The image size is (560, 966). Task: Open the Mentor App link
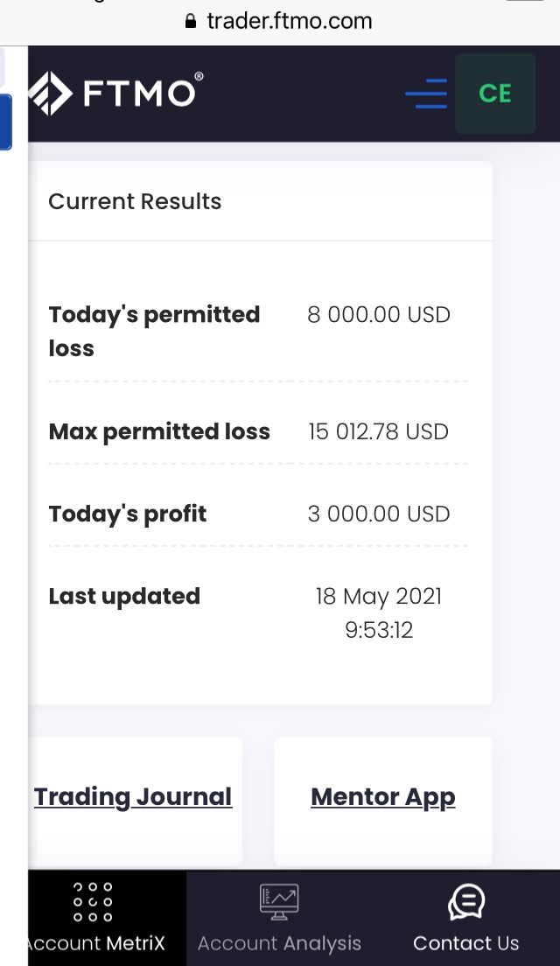(383, 797)
